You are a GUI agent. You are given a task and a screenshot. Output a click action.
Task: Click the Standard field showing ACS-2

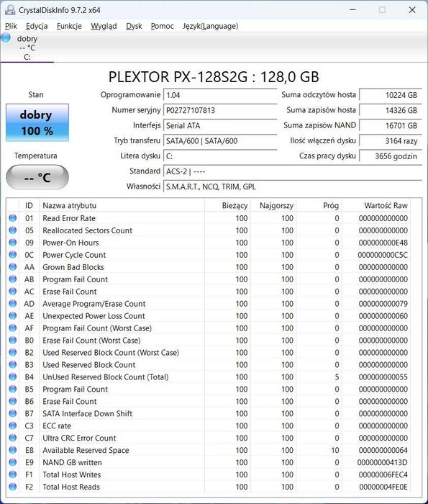(x=293, y=171)
